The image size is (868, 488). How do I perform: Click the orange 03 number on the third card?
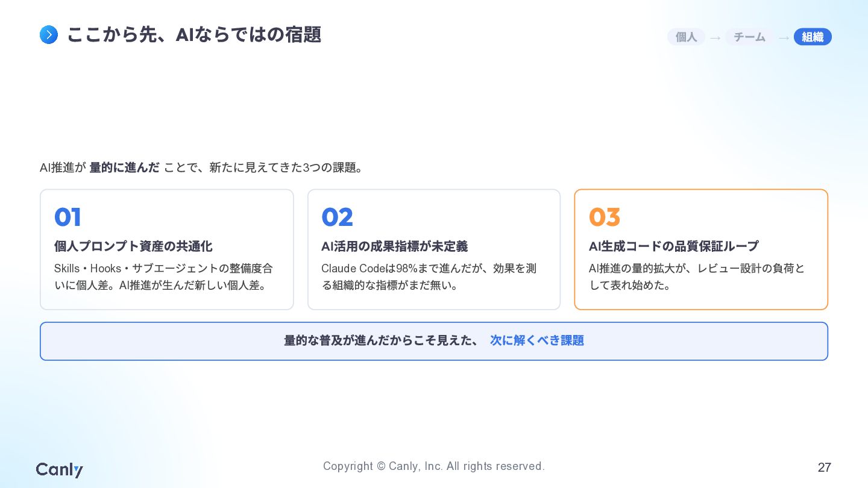pyautogui.click(x=605, y=217)
